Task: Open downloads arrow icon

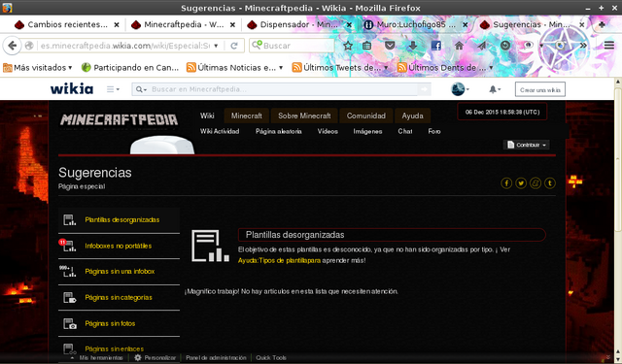Action: (x=412, y=46)
